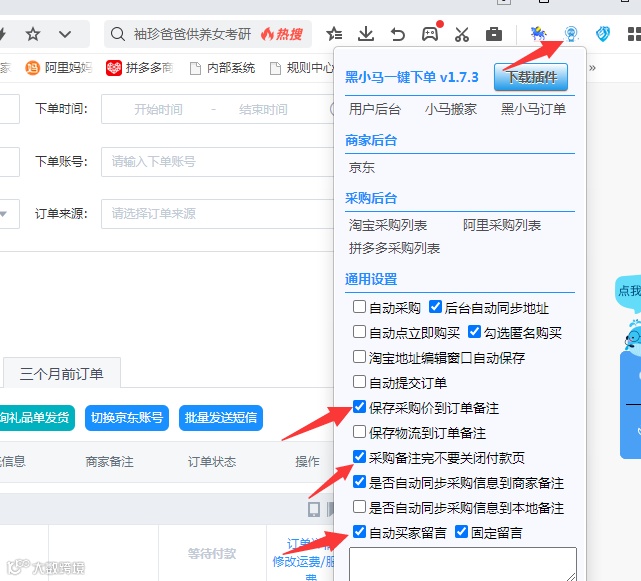
Task: Expand bookmarks overflow chevron
Action: (x=592, y=68)
